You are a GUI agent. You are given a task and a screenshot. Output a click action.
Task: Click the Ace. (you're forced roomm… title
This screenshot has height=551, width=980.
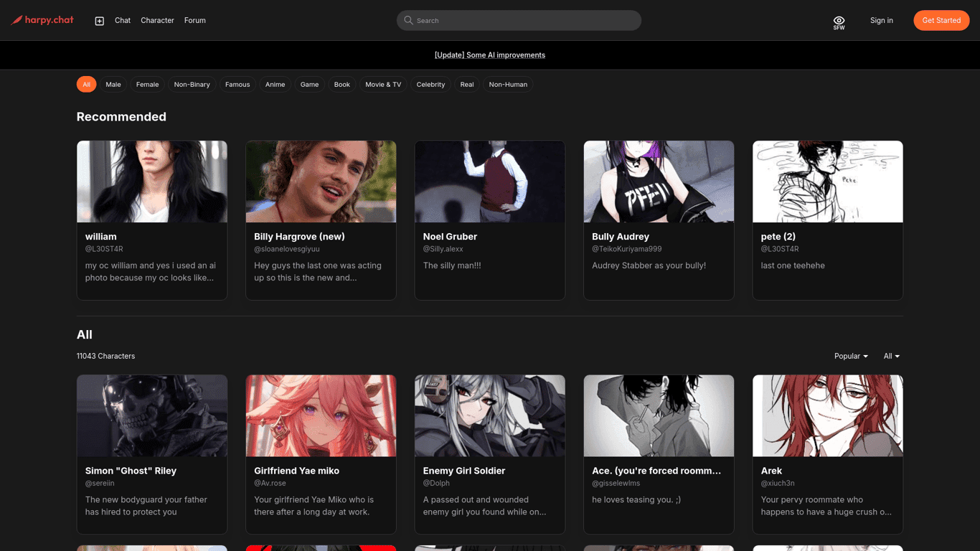pyautogui.click(x=656, y=471)
